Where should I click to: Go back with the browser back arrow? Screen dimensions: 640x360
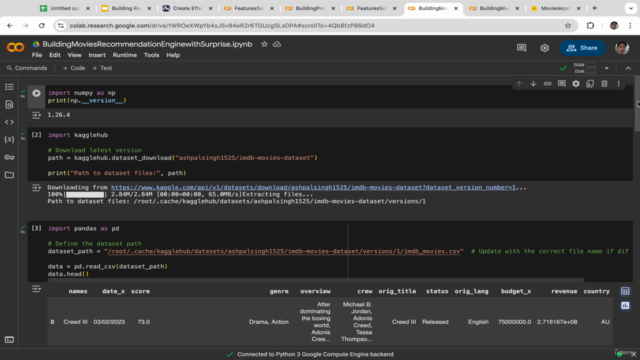(x=10, y=25)
